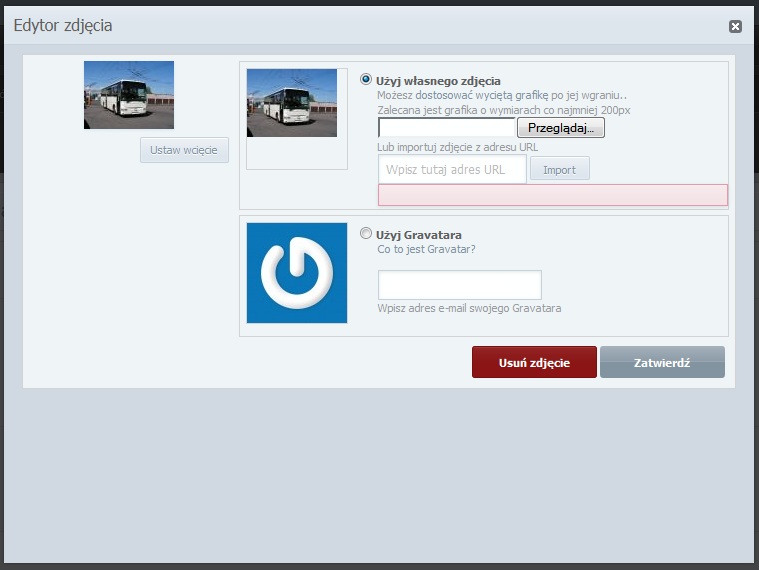Image resolution: width=759 pixels, height=570 pixels.
Task: Select the Użyj Gravatara radio button
Action: point(366,234)
